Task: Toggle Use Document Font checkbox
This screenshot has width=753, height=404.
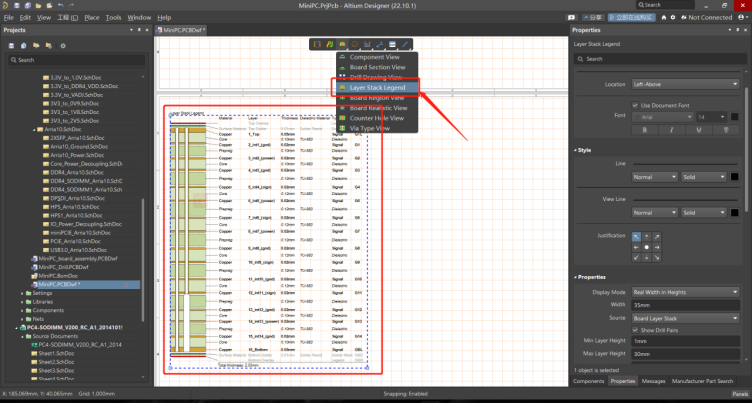Action: pyautogui.click(x=635, y=105)
